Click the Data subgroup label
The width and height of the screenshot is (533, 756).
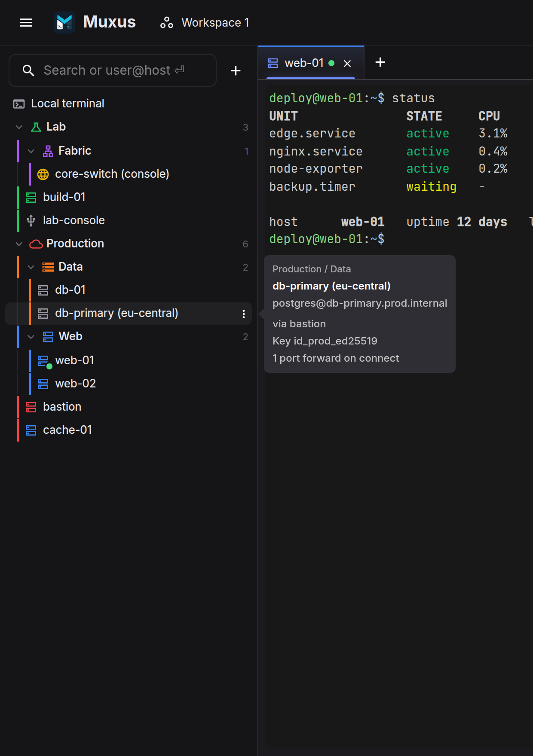pos(70,267)
